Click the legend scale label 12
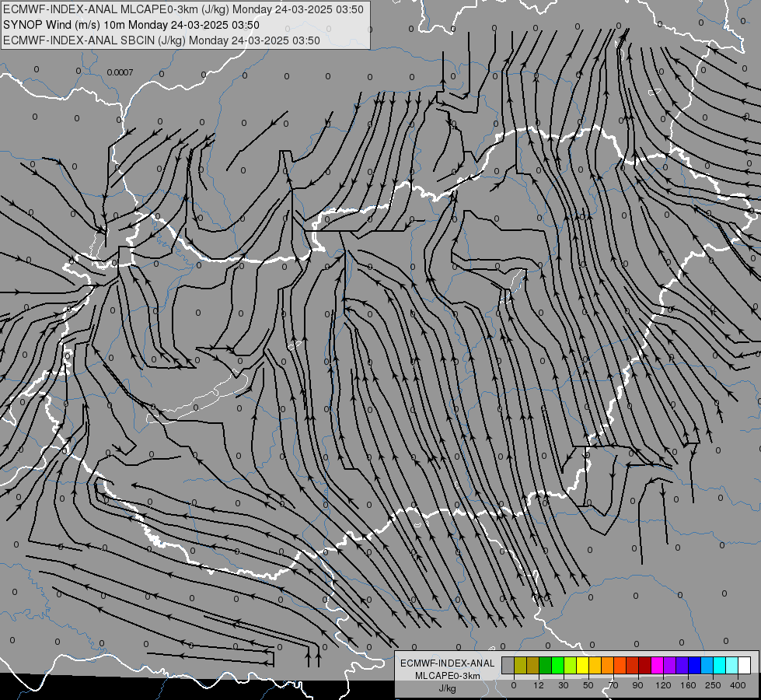Image resolution: width=761 pixels, height=700 pixels. coord(539,685)
